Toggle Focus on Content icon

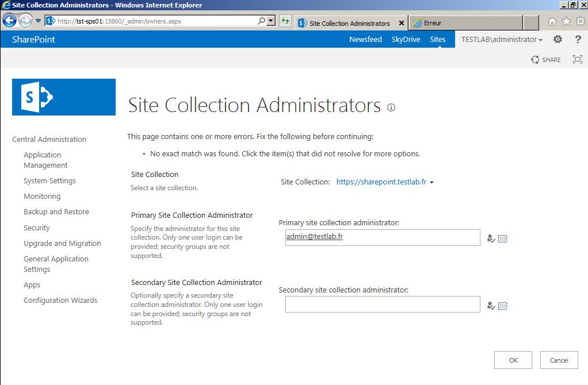point(578,59)
